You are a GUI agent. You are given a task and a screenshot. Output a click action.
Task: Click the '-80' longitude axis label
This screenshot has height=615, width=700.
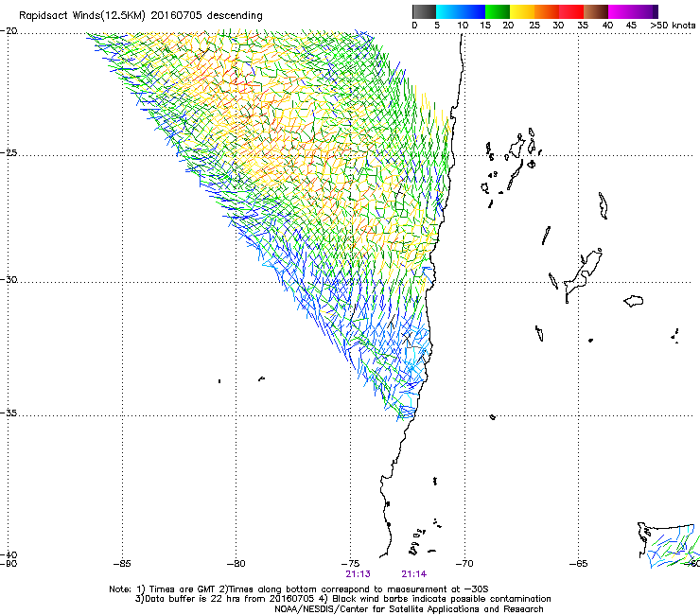pyautogui.click(x=236, y=564)
